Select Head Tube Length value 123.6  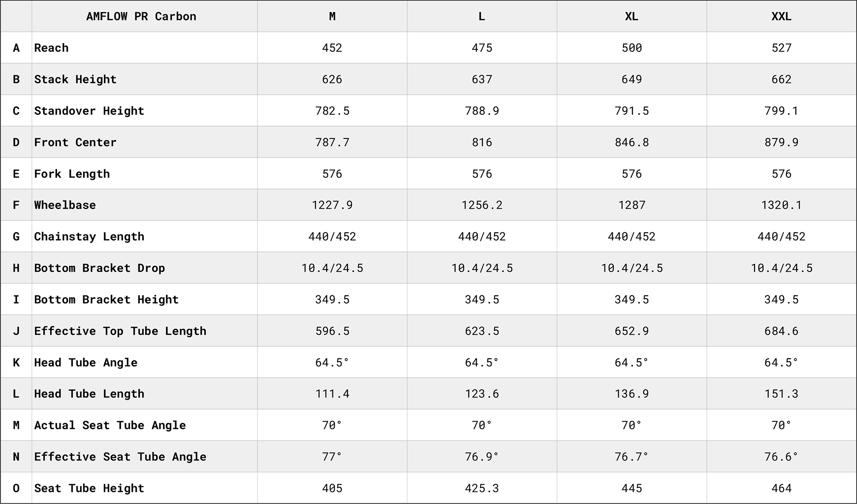[482, 393]
